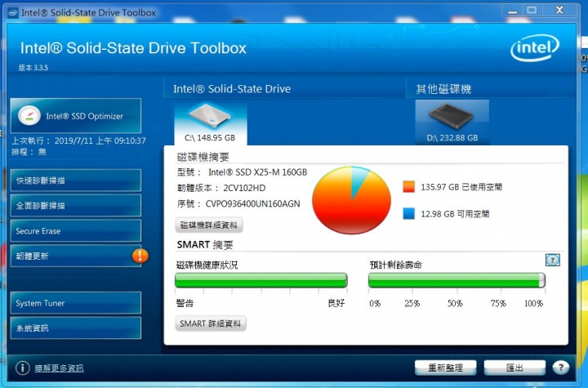
Task: Select the D:\ 232.88 GB other drive
Action: 452,123
